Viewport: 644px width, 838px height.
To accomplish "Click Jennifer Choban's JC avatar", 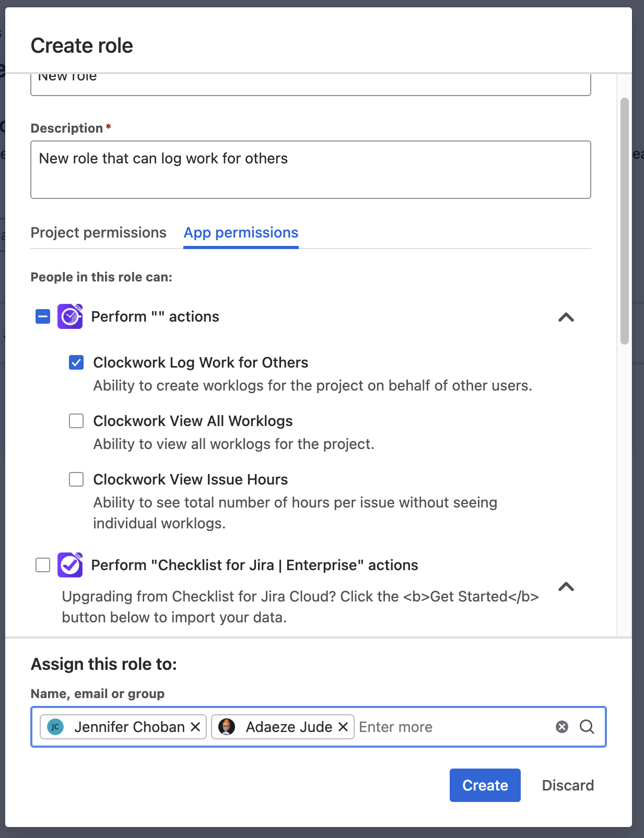I will [55, 727].
